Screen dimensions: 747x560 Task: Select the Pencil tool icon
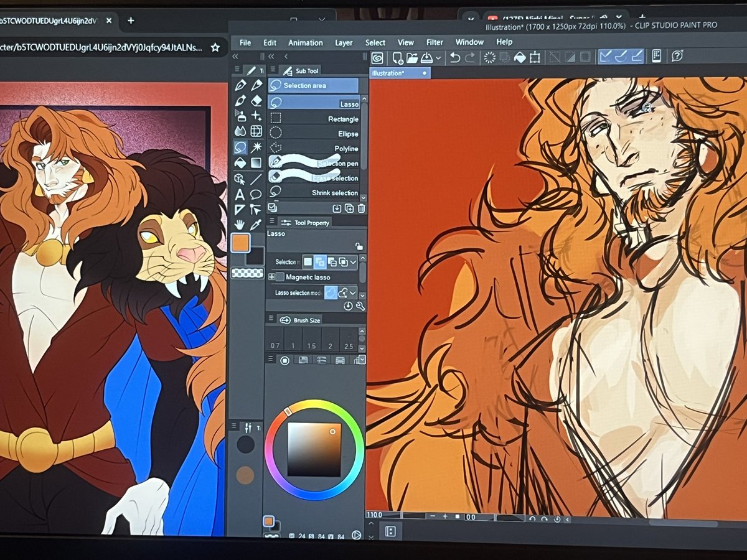(256, 85)
